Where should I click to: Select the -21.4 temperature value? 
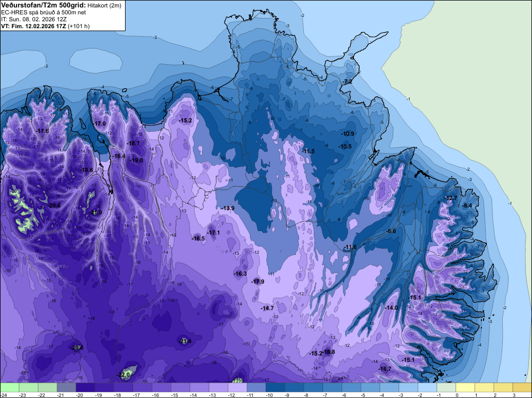pyautogui.click(x=185, y=341)
